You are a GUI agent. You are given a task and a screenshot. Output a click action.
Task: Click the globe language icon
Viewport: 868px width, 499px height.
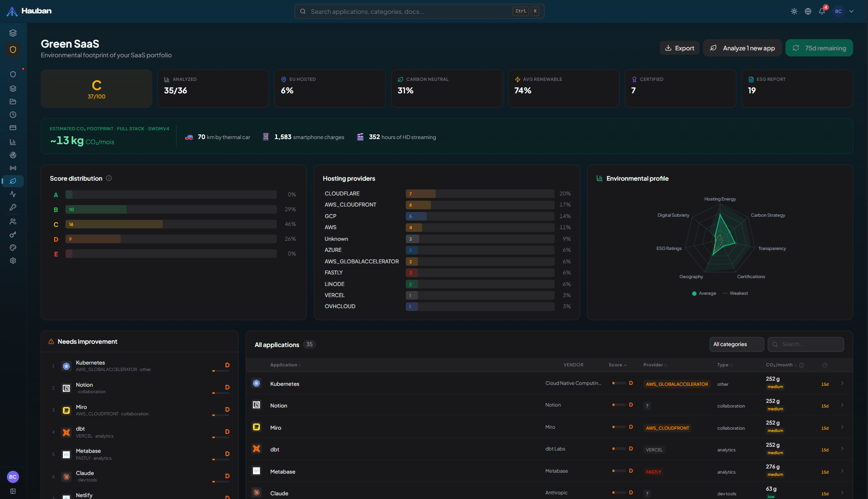click(808, 11)
